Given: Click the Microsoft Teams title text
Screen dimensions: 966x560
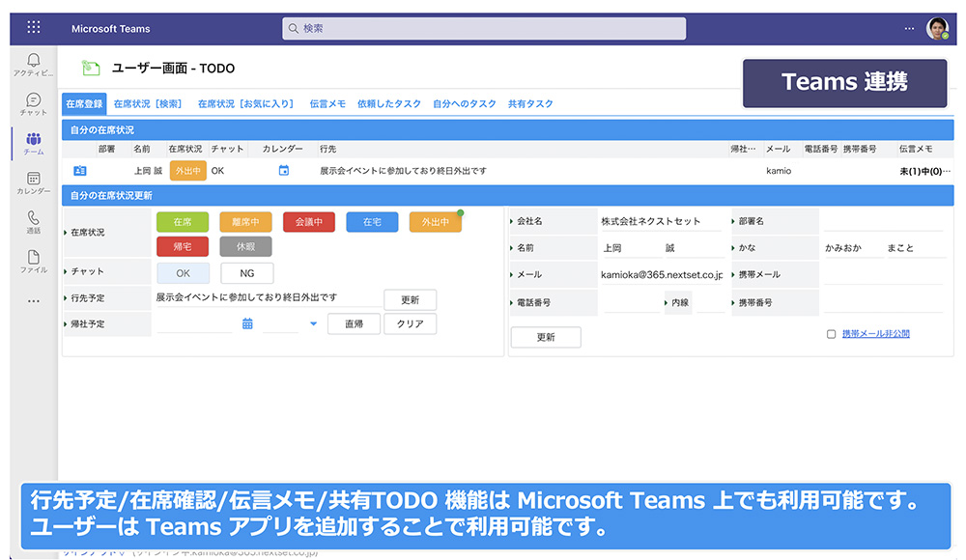Looking at the screenshot, I should 111,28.
